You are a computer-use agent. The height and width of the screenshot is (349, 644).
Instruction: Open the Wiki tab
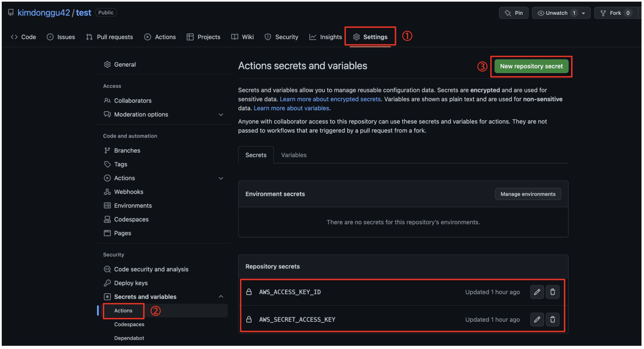(243, 37)
